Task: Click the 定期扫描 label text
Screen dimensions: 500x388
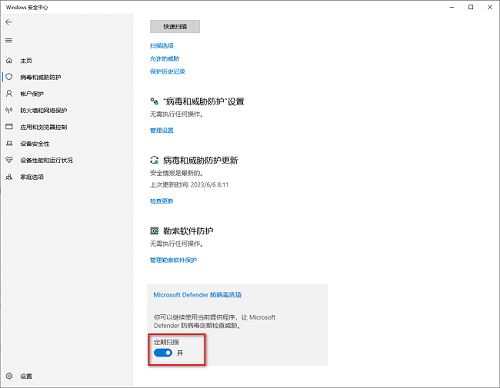Action: point(167,342)
